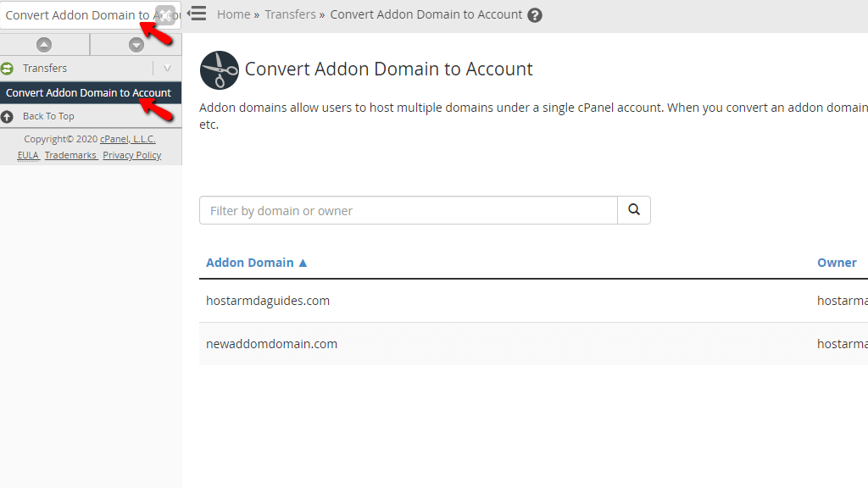Open cPanel, L.L.C. link
The height and width of the screenshot is (488, 868).
[x=127, y=139]
